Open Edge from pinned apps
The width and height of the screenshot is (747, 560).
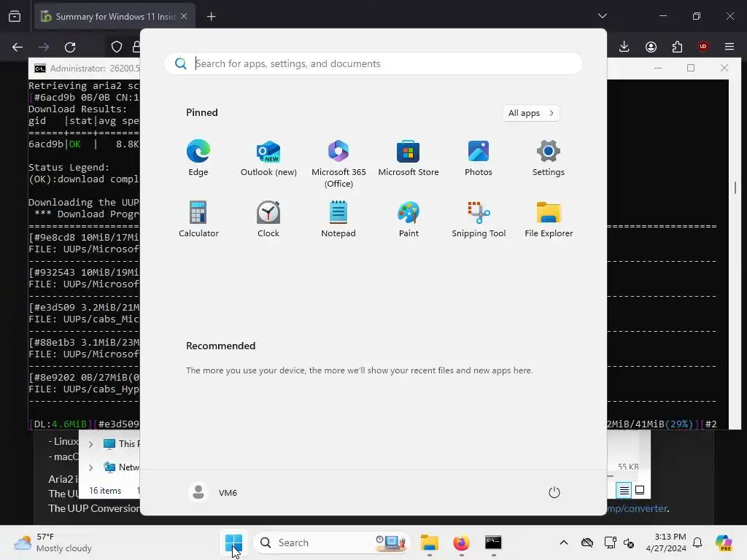(198, 158)
